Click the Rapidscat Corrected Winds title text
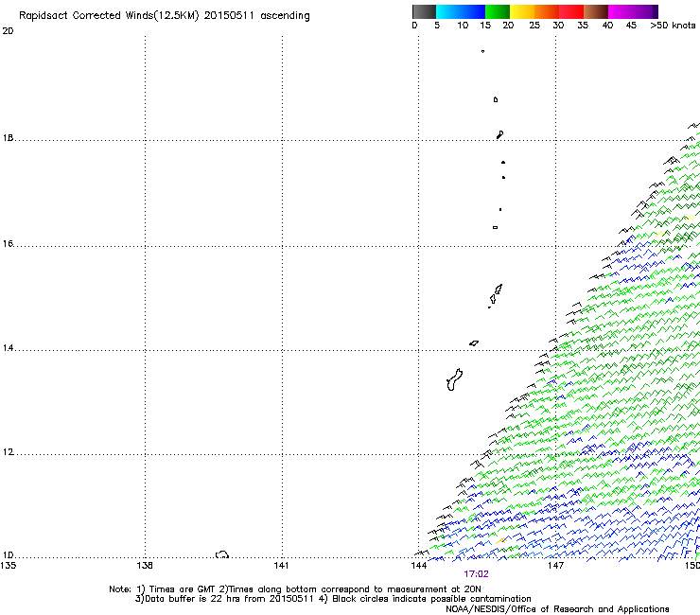Image resolution: width=700 pixels, height=615 pixels. [x=165, y=16]
